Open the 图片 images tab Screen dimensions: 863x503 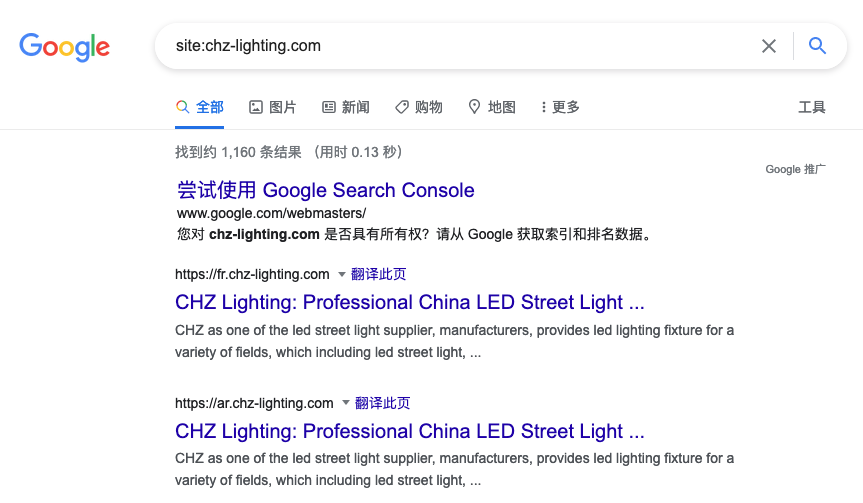pyautogui.click(x=273, y=107)
